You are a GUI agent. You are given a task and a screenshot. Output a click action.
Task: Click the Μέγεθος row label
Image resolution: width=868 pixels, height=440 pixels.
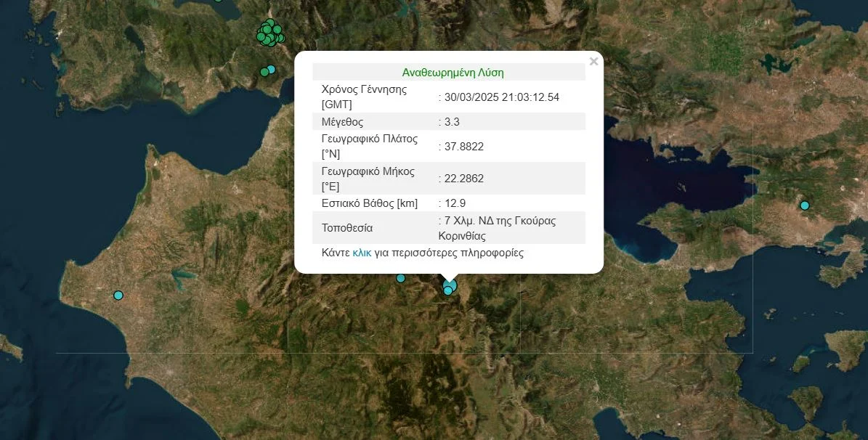pyautogui.click(x=342, y=122)
